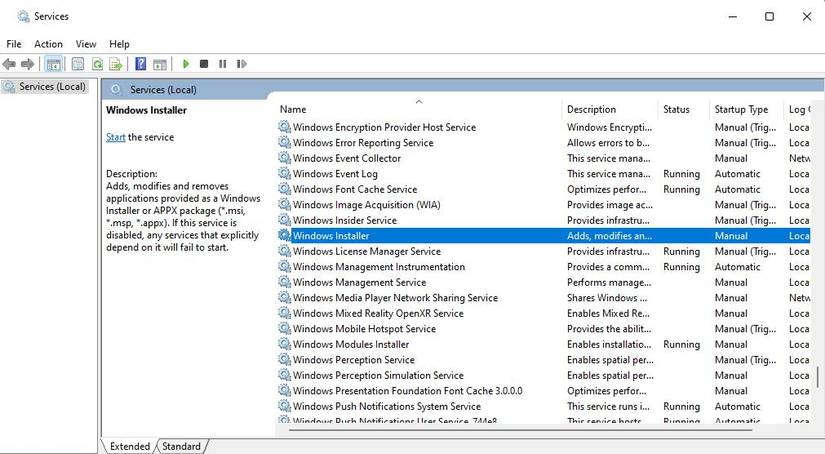Stop the service with square icon
The image size is (825, 454).
(204, 64)
